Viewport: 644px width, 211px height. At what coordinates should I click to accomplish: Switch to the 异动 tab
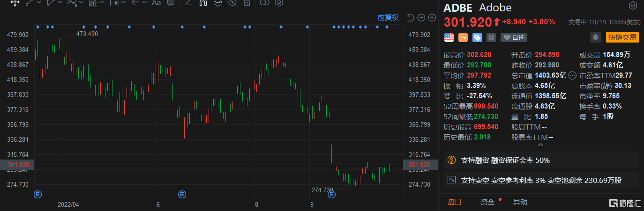(520, 202)
